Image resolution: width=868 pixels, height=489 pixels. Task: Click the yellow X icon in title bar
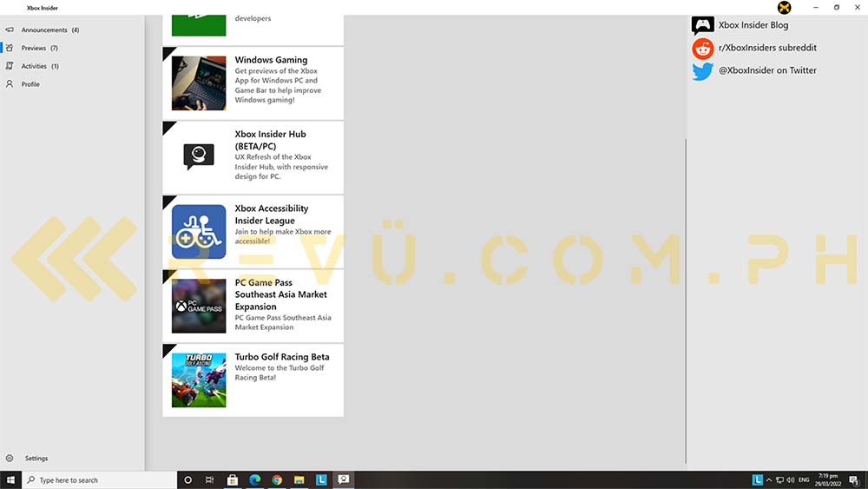point(784,7)
